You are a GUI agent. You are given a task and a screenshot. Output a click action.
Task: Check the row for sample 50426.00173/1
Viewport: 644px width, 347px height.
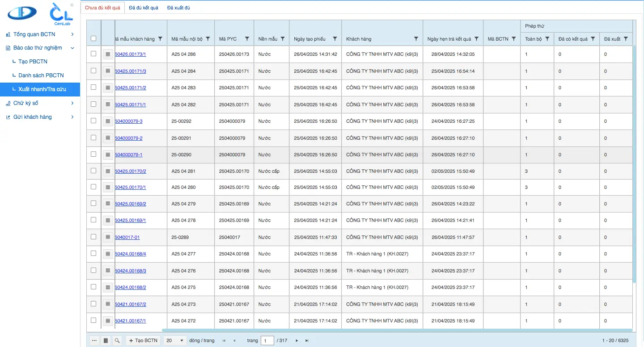click(93, 54)
